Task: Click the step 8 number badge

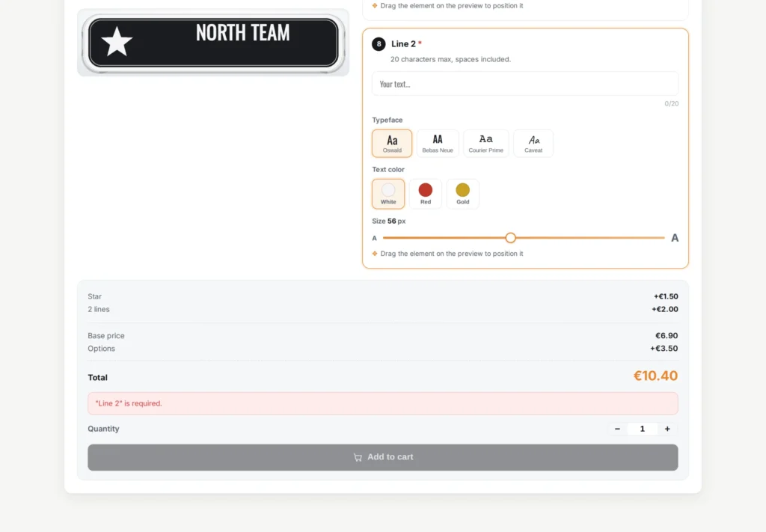Action: pos(379,44)
